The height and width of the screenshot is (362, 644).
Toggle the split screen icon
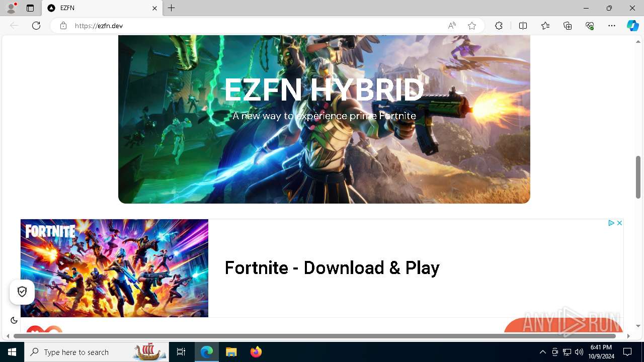(x=523, y=26)
